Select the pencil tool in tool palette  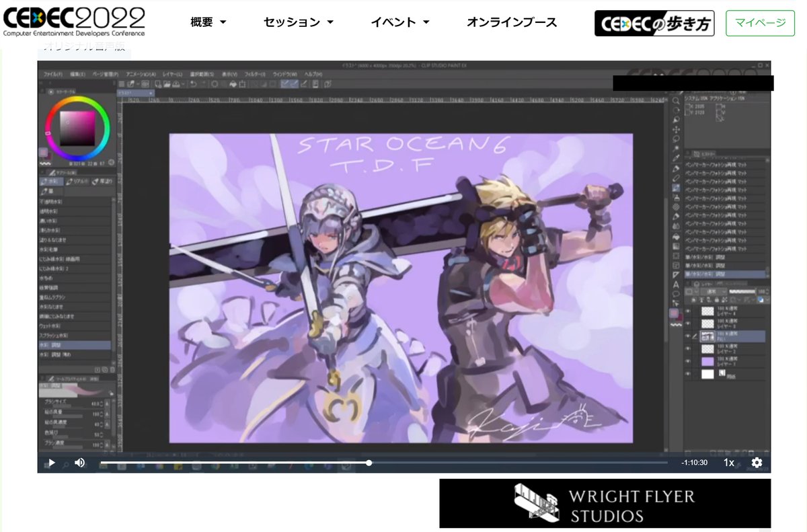[676, 178]
